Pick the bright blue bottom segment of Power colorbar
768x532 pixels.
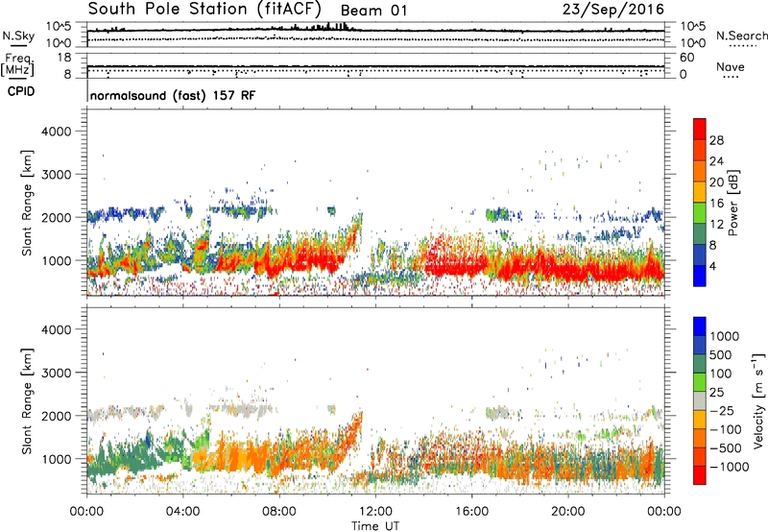tap(700, 277)
